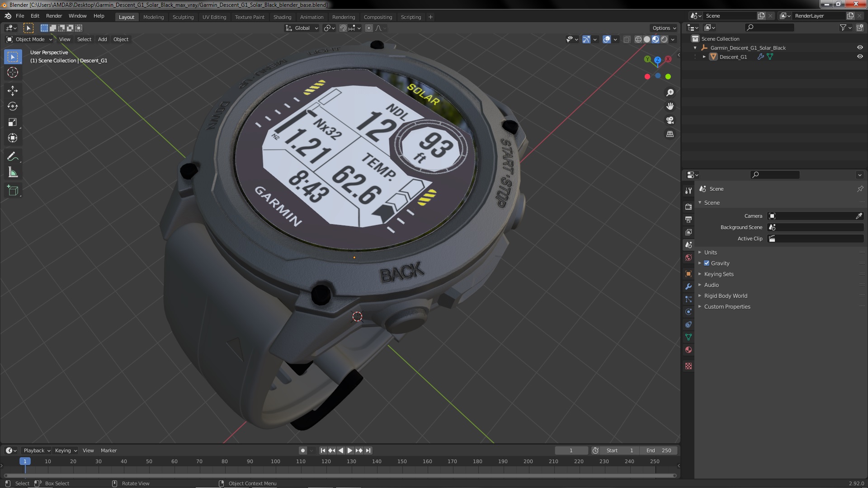868x488 pixels.
Task: Open Object properties tab
Action: (689, 274)
